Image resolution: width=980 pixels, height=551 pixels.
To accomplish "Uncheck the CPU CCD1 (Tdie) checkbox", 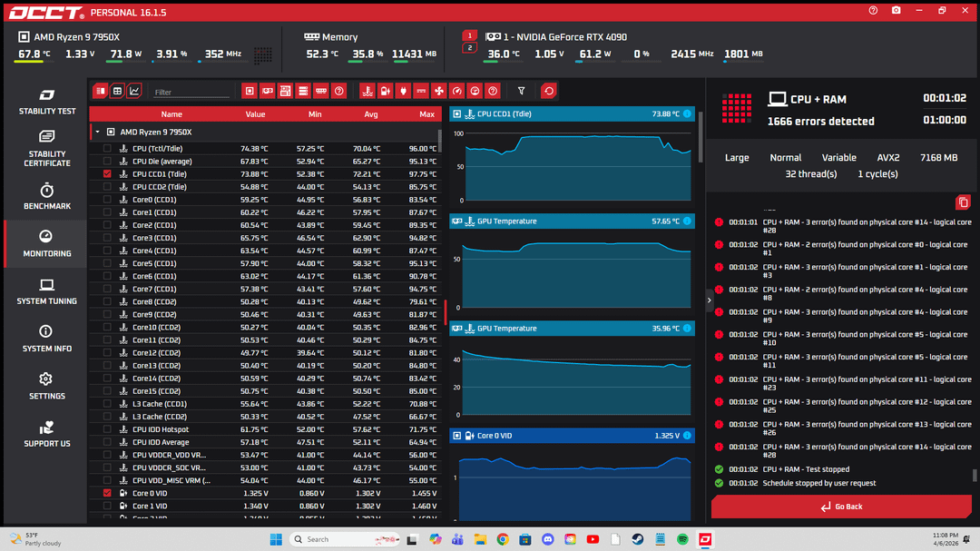I will tap(107, 173).
